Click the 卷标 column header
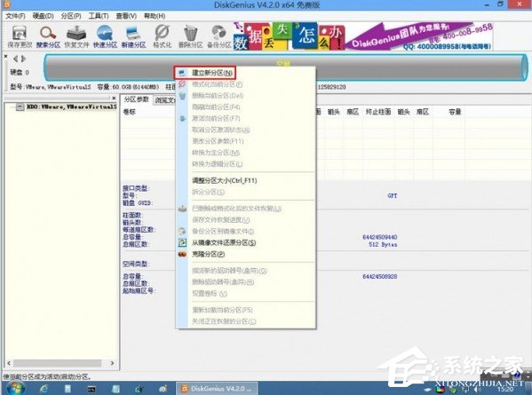This screenshot has height=395, width=532. 130,112
